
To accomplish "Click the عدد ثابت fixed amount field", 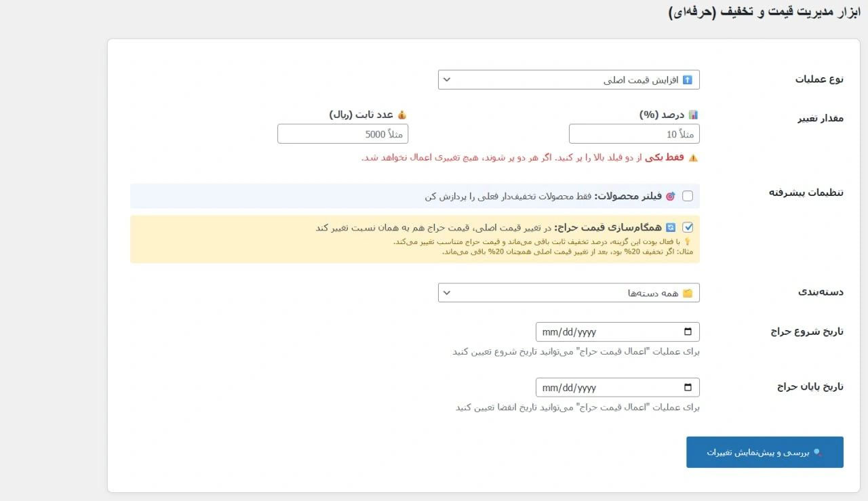I will click(342, 134).
